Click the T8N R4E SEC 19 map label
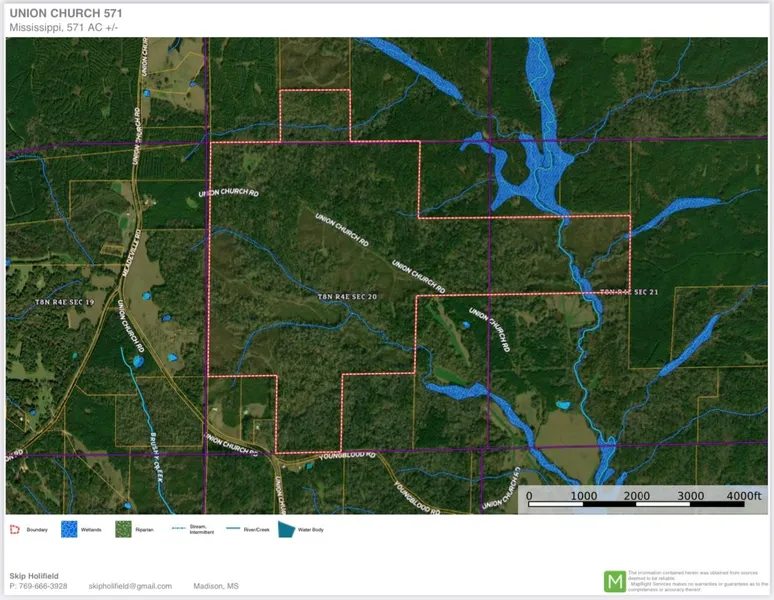 (64, 301)
